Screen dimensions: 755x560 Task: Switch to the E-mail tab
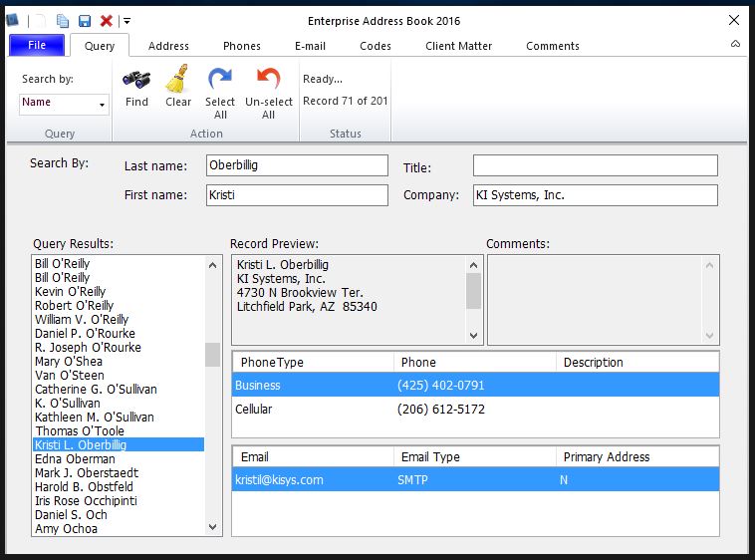click(x=310, y=46)
